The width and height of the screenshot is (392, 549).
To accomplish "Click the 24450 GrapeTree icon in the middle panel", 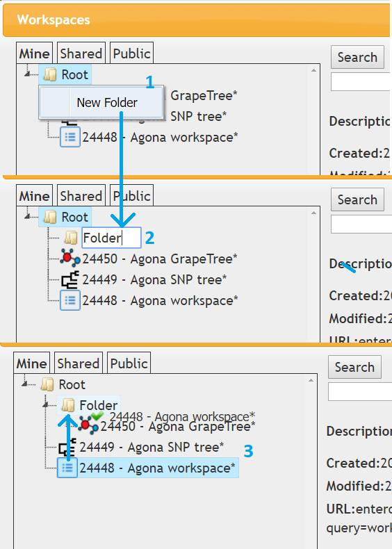I will [70, 259].
